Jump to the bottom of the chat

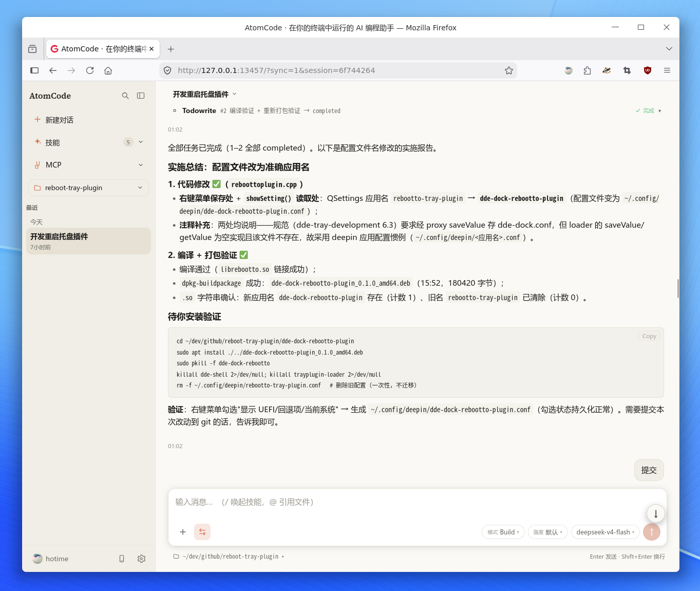tap(656, 513)
